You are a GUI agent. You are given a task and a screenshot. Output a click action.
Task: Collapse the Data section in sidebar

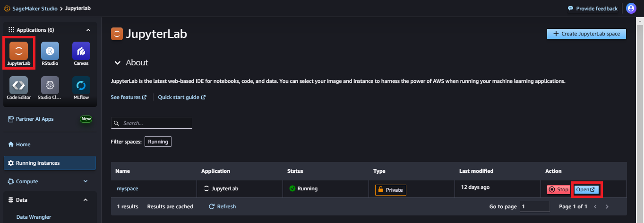click(x=86, y=200)
